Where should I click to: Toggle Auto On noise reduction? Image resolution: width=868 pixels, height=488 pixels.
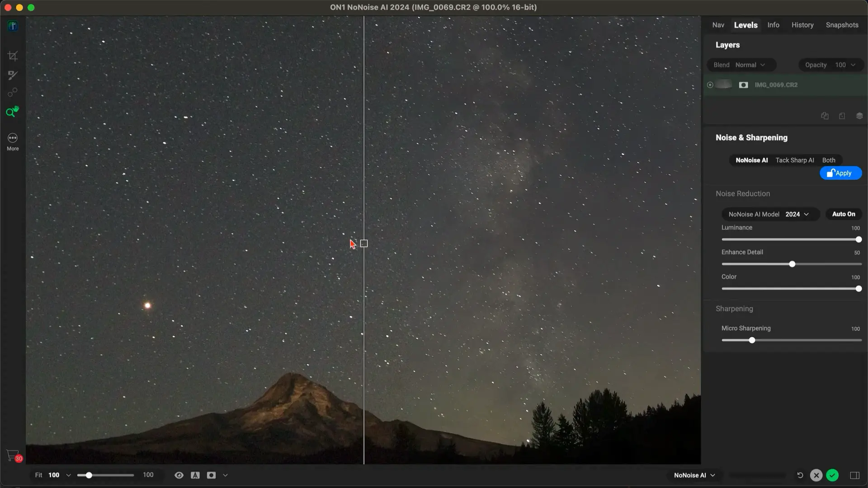[844, 214]
